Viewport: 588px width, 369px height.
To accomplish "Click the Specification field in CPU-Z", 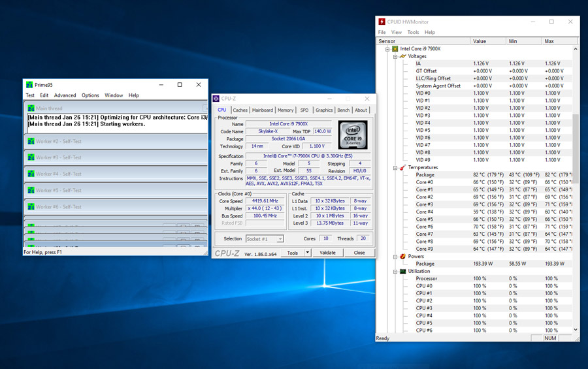I will [x=308, y=156].
